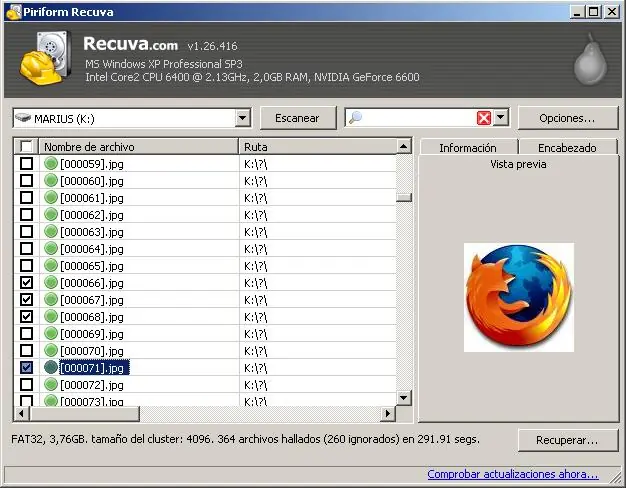Toggle the select-all checkbox in header
The image size is (626, 488).
click(x=26, y=147)
